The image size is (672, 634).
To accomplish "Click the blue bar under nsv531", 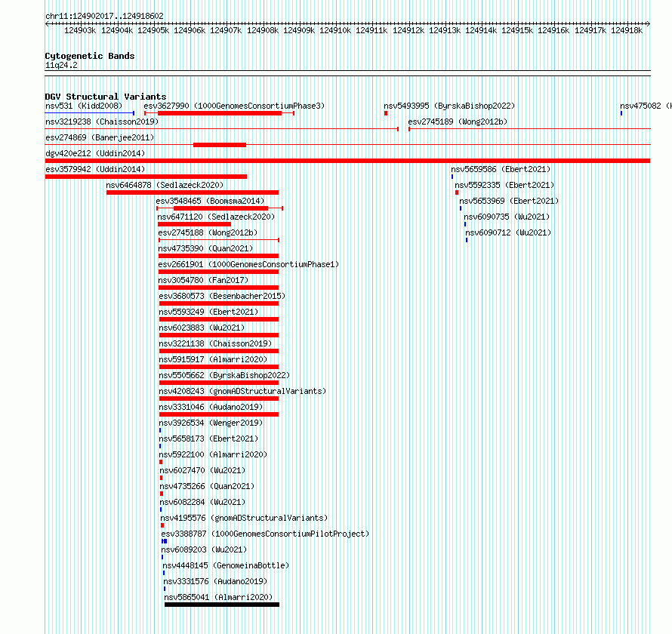I will [90, 113].
